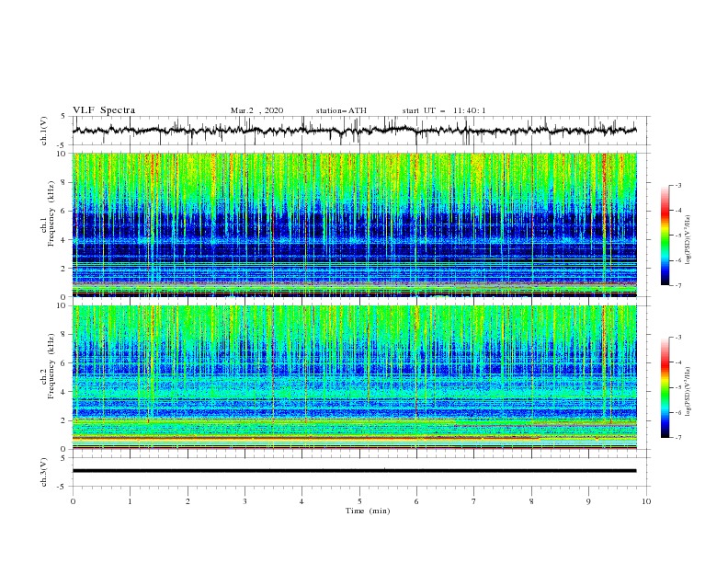Click the "VLF Spectra" title text

pyautogui.click(x=104, y=110)
